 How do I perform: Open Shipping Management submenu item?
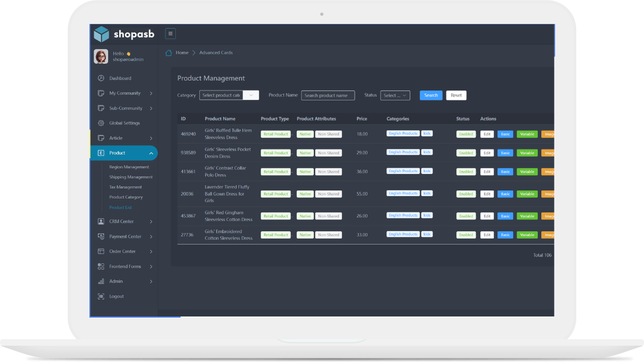coord(131,177)
